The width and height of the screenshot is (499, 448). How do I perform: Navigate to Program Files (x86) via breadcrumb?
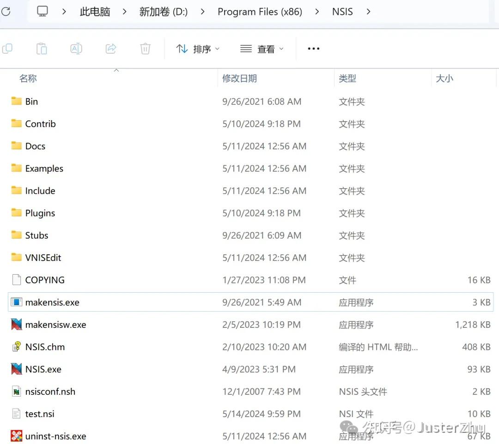pos(260,12)
